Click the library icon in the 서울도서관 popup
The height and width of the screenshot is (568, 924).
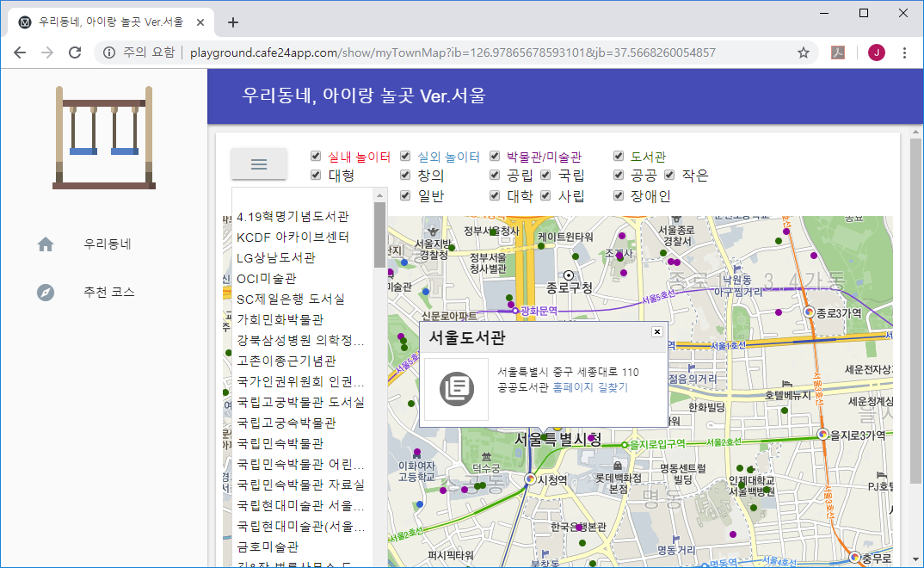pyautogui.click(x=457, y=389)
